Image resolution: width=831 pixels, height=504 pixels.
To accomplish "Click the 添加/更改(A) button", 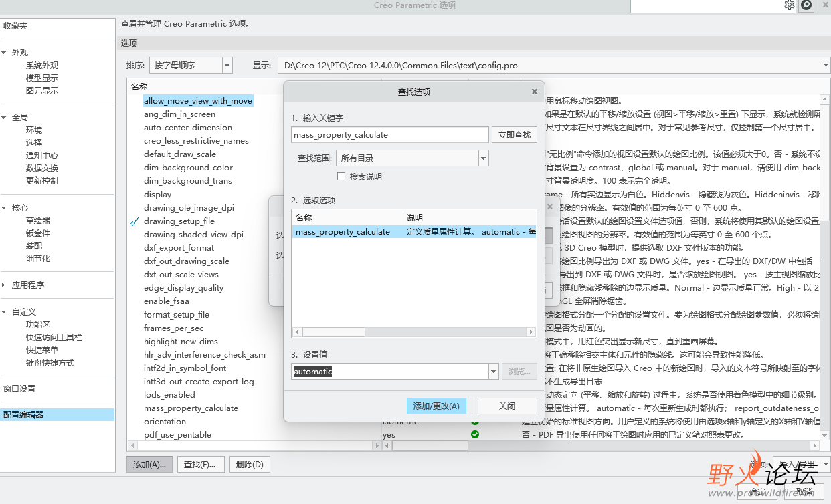I will tap(436, 406).
